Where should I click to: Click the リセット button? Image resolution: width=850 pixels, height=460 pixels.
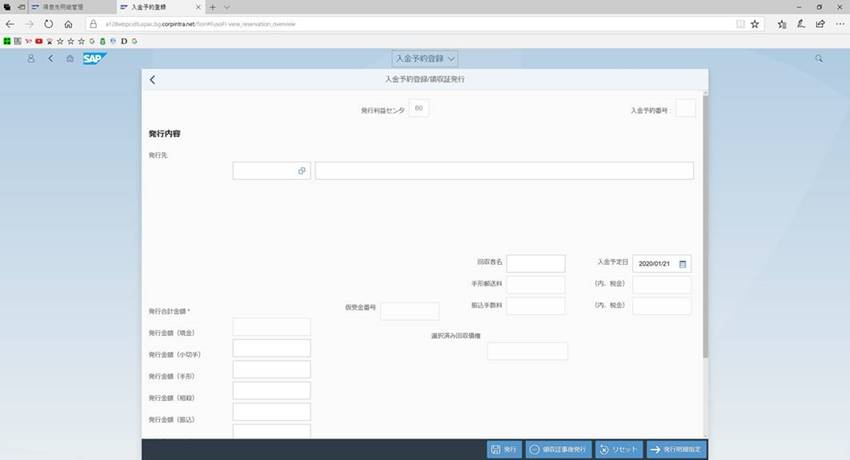point(617,450)
